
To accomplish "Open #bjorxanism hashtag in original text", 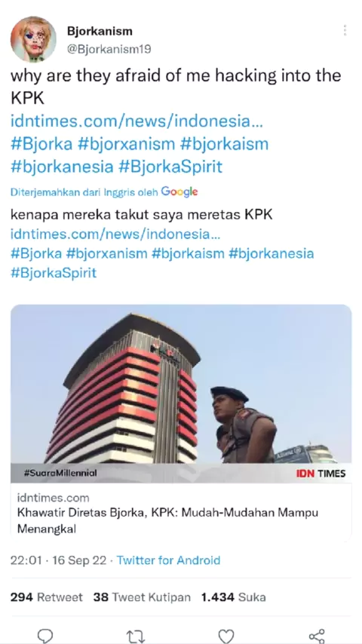I will point(126,144).
